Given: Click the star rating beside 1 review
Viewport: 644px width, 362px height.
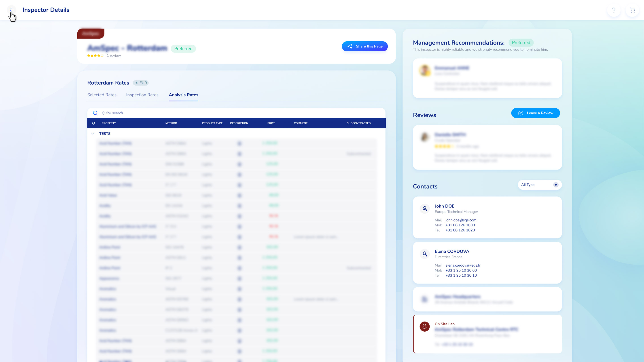Looking at the screenshot, I should tap(95, 55).
